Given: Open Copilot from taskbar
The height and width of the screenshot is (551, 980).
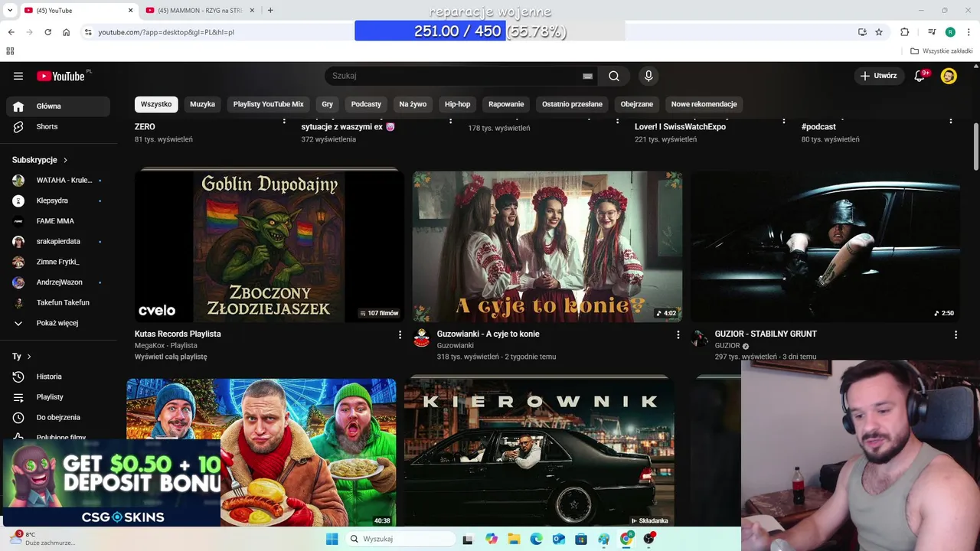Looking at the screenshot, I should click(x=491, y=539).
